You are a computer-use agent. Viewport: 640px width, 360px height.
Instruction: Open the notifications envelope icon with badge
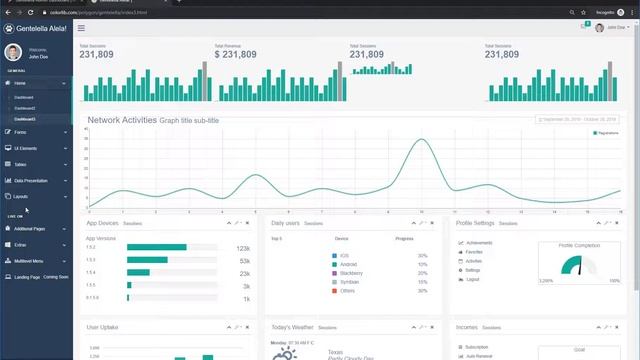point(585,26)
